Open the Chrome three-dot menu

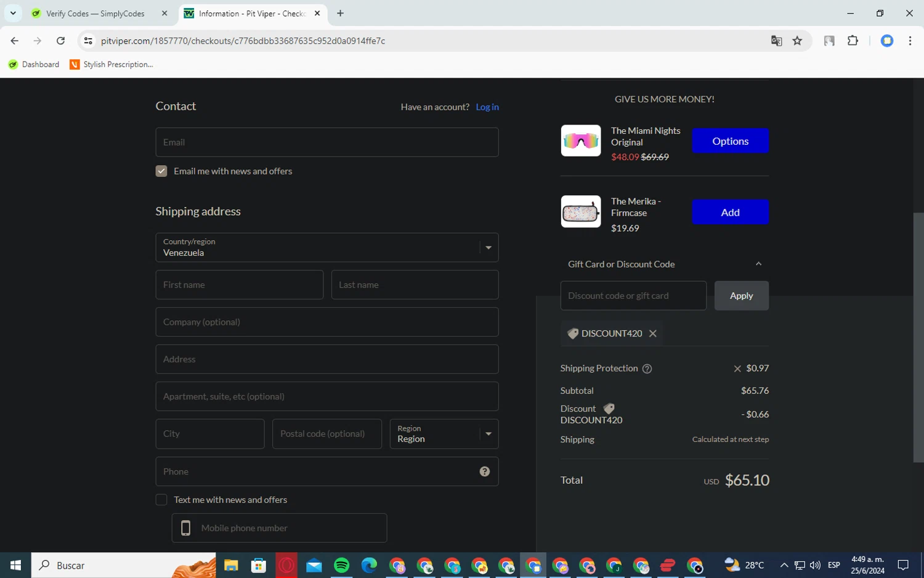pyautogui.click(x=910, y=41)
